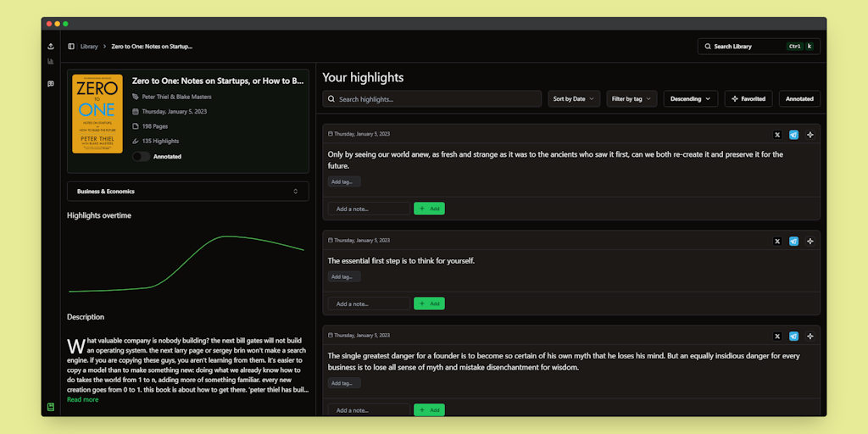Go to Library in the breadcrumb
The image size is (868, 434).
tap(89, 47)
